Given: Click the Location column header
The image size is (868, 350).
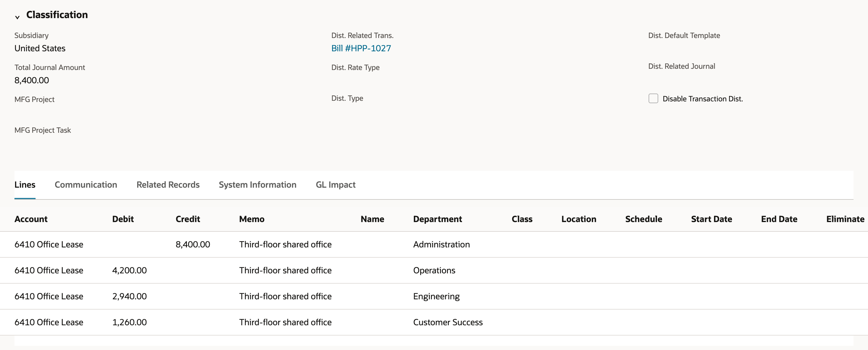Looking at the screenshot, I should 579,219.
